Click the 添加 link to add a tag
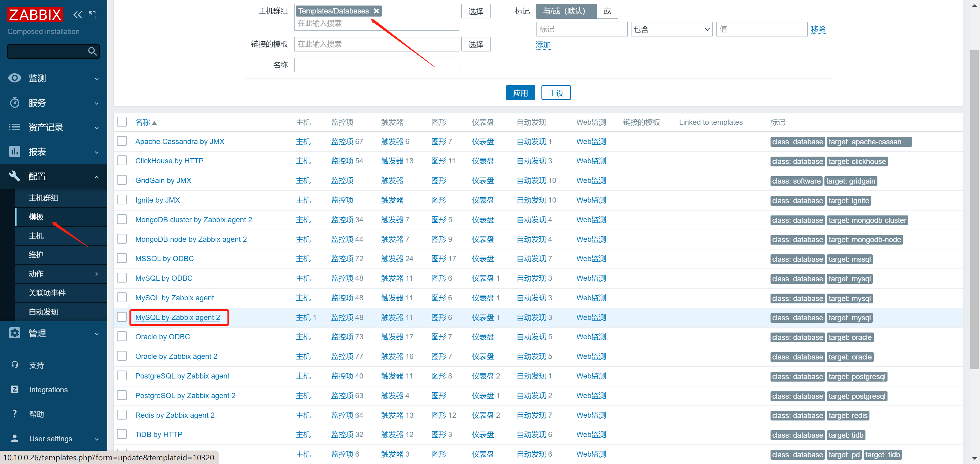Viewport: 980px width, 464px height. point(543,45)
